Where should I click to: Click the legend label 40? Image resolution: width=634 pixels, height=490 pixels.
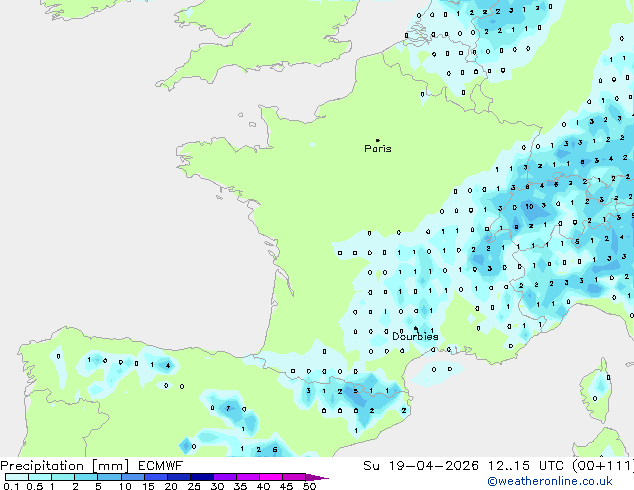[263, 486]
